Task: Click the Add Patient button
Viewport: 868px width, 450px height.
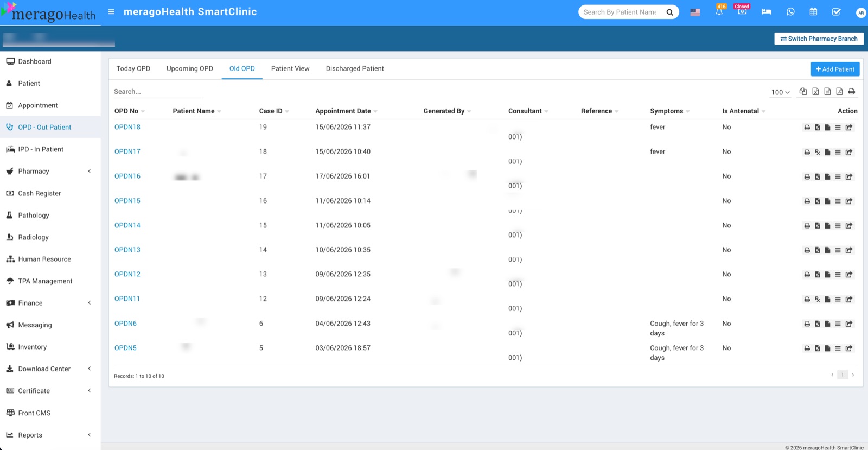Action: 835,69
